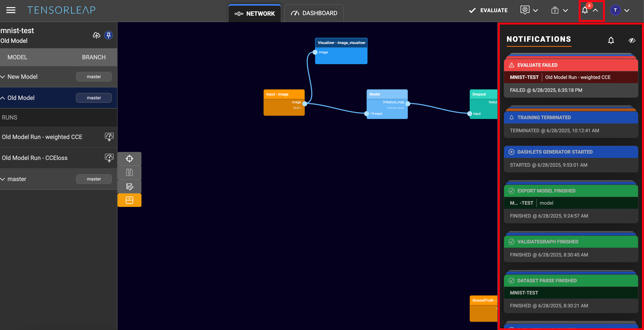Click the save-as pencil disk icon
The width and height of the screenshot is (644, 330).
(x=129, y=186)
